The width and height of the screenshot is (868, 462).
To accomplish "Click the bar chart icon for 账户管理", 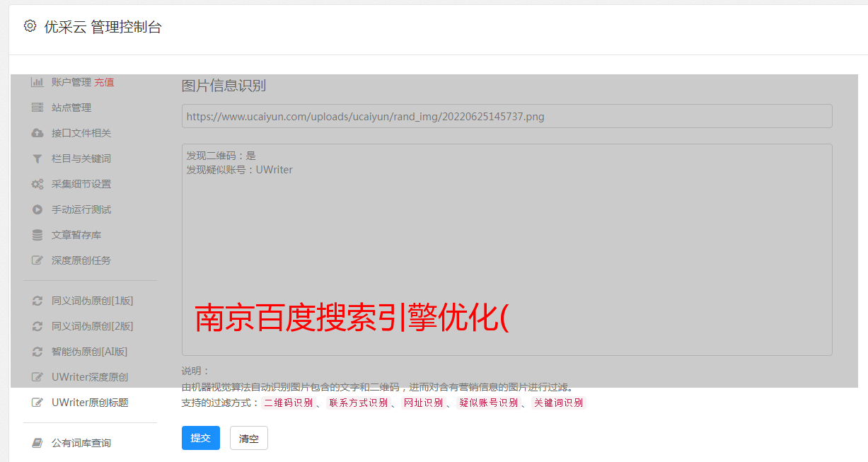I will 37,82.
